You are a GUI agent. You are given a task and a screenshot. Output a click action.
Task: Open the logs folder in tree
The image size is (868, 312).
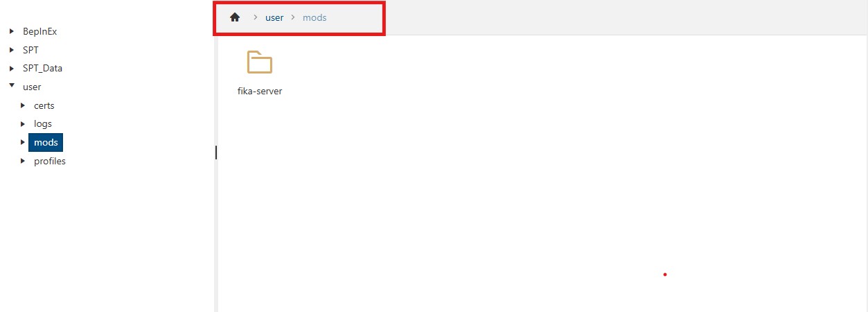point(43,123)
